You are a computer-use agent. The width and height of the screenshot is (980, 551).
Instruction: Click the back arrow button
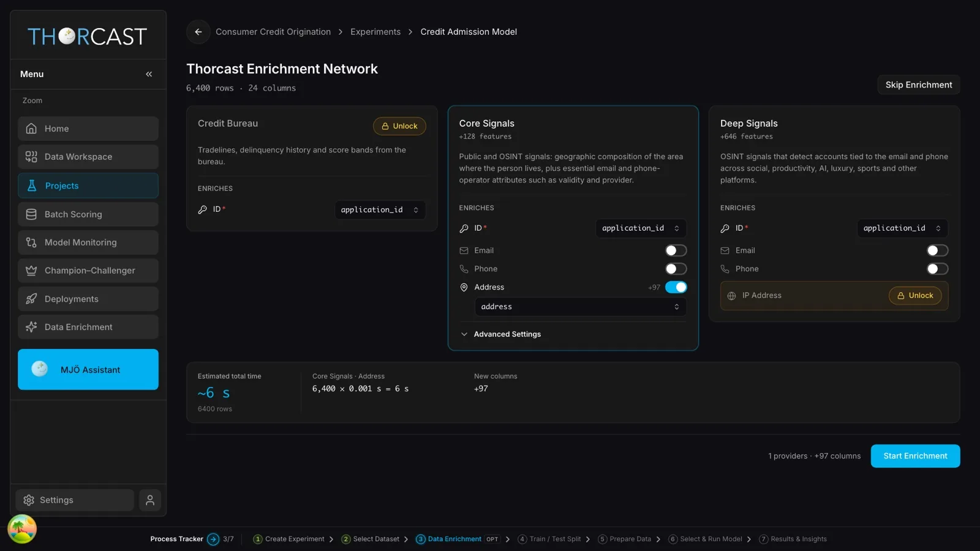198,32
